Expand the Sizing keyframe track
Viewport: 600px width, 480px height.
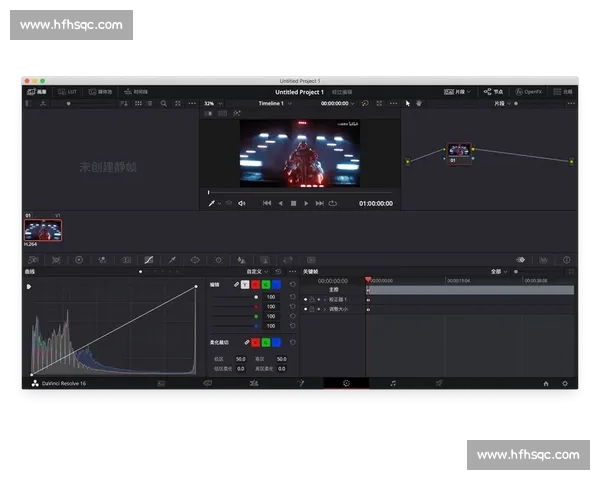325,309
